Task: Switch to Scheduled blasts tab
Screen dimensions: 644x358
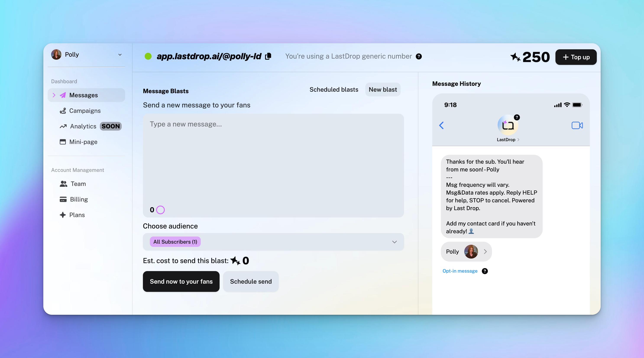Action: (x=333, y=90)
